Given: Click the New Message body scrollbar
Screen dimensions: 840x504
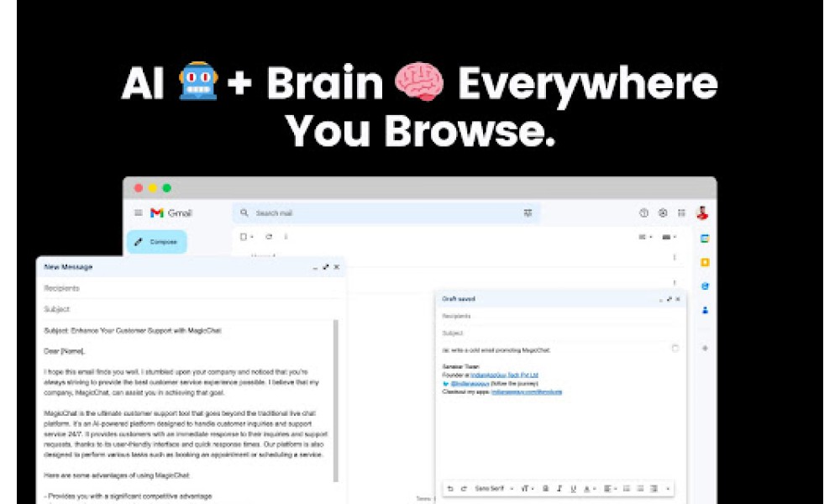Looking at the screenshot, I should click(x=336, y=401).
